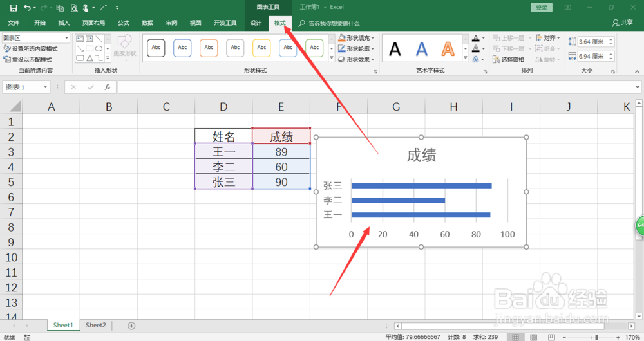This screenshot has width=644, height=341.
Task: Choose the black A WordArt style
Action: pyautogui.click(x=395, y=50)
